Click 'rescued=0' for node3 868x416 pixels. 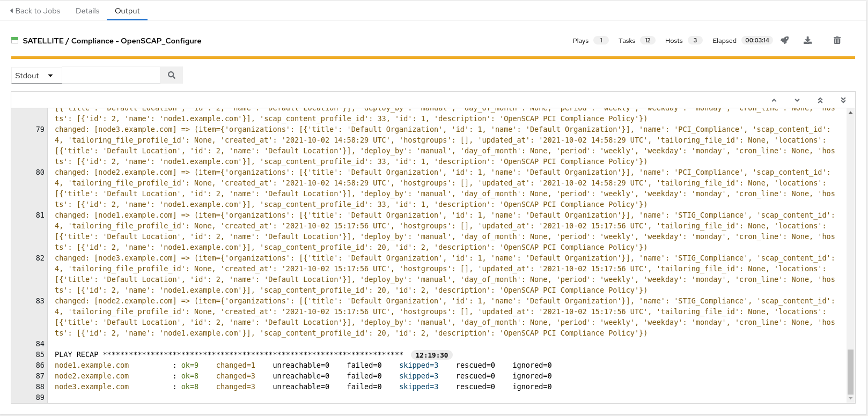tap(475, 387)
